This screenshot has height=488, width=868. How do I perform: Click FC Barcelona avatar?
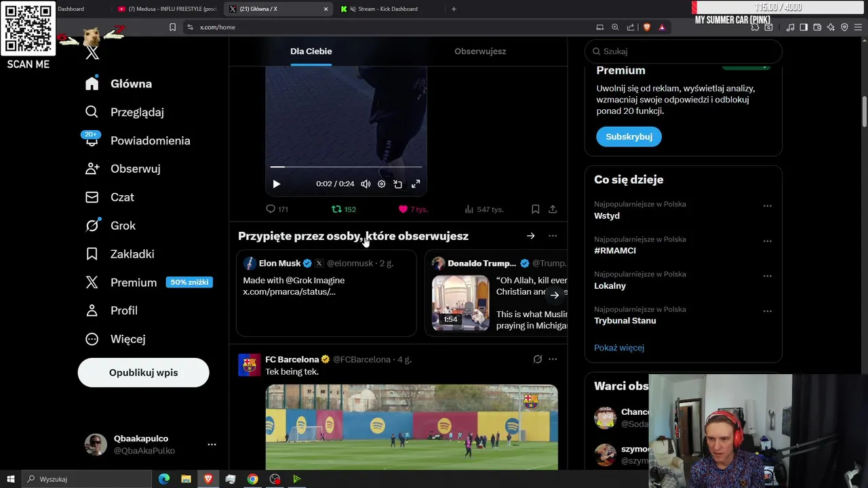coord(249,365)
